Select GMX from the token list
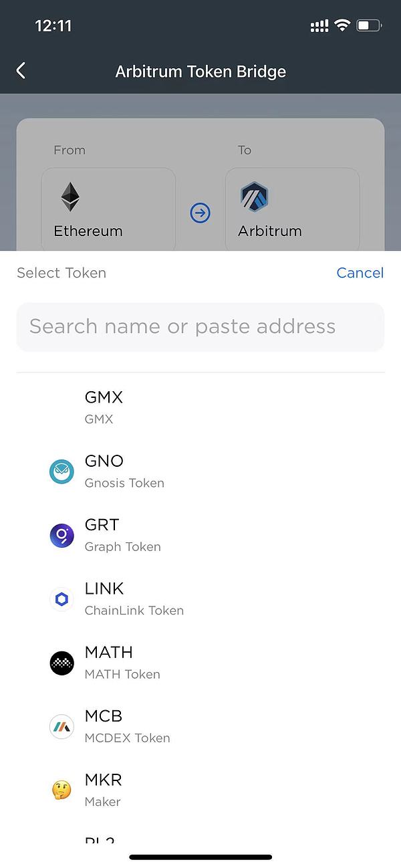 point(104,397)
